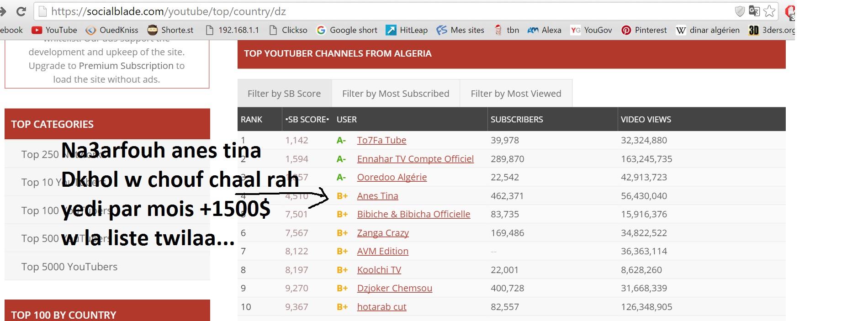Viewport: 868px width, 321px height.
Task: Click the bookmark star icon in address bar
Action: click(769, 11)
